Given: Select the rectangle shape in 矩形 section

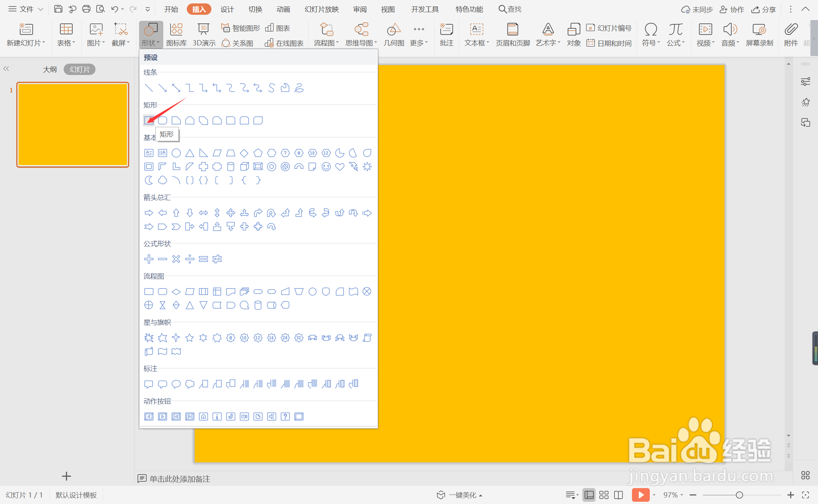Looking at the screenshot, I should 149,120.
